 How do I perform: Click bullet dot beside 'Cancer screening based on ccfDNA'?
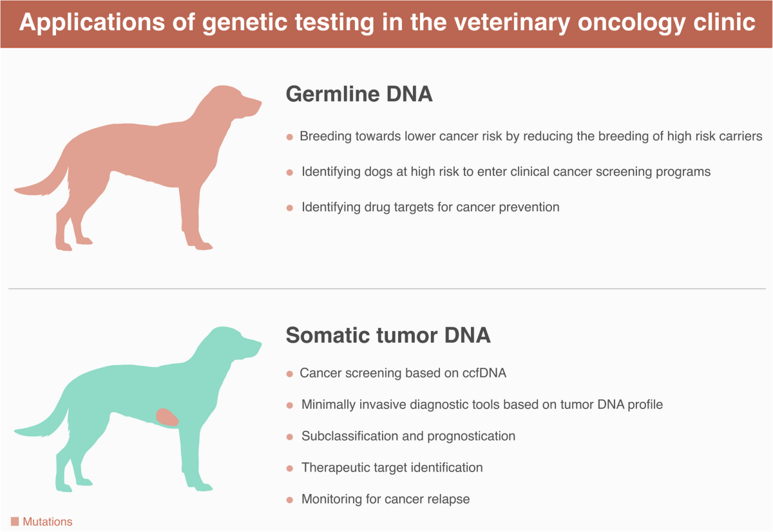(x=290, y=374)
